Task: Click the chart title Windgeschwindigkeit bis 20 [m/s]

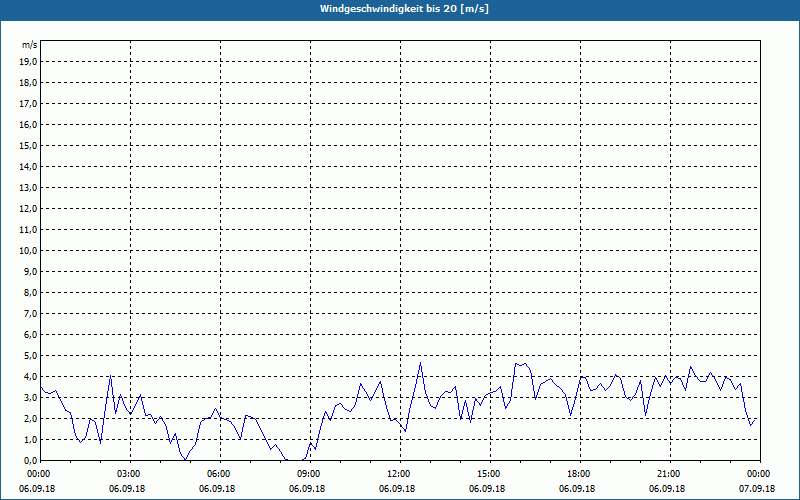Action: click(404, 9)
